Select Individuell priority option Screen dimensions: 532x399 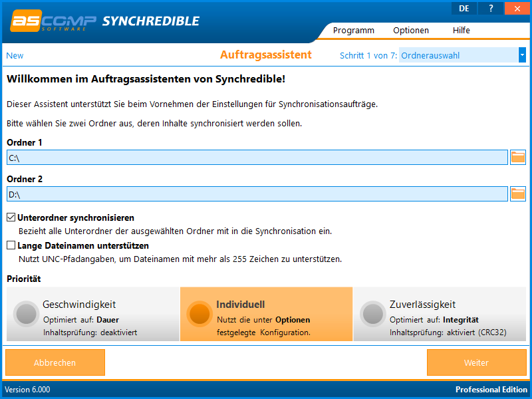pyautogui.click(x=267, y=314)
